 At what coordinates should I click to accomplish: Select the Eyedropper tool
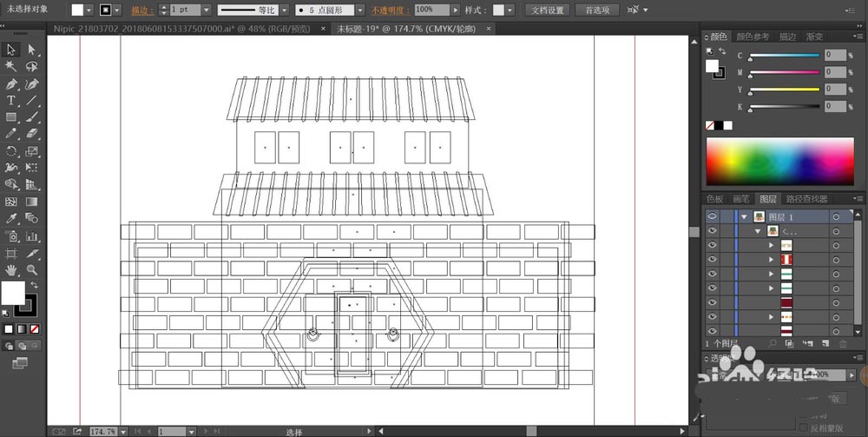[x=11, y=218]
